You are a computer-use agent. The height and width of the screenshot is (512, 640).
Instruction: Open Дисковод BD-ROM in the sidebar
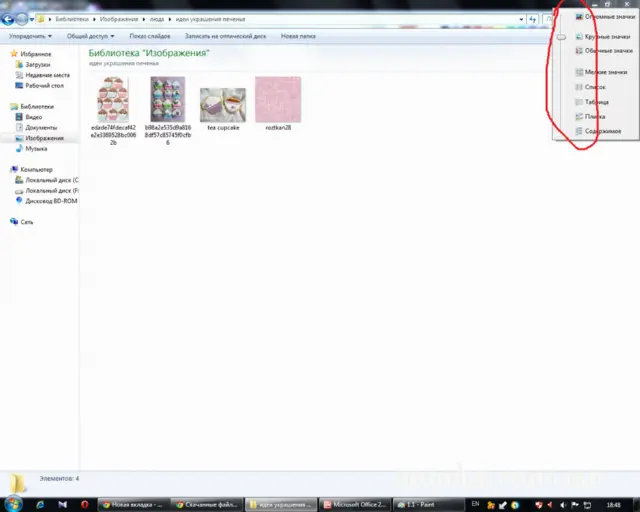pyautogui.click(x=46, y=201)
